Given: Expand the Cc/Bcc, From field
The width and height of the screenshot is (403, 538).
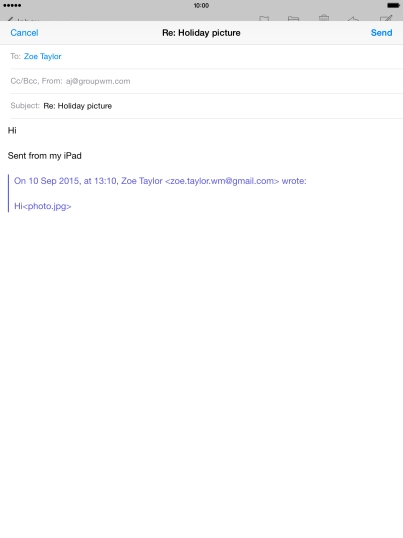Looking at the screenshot, I should click(x=206, y=81).
